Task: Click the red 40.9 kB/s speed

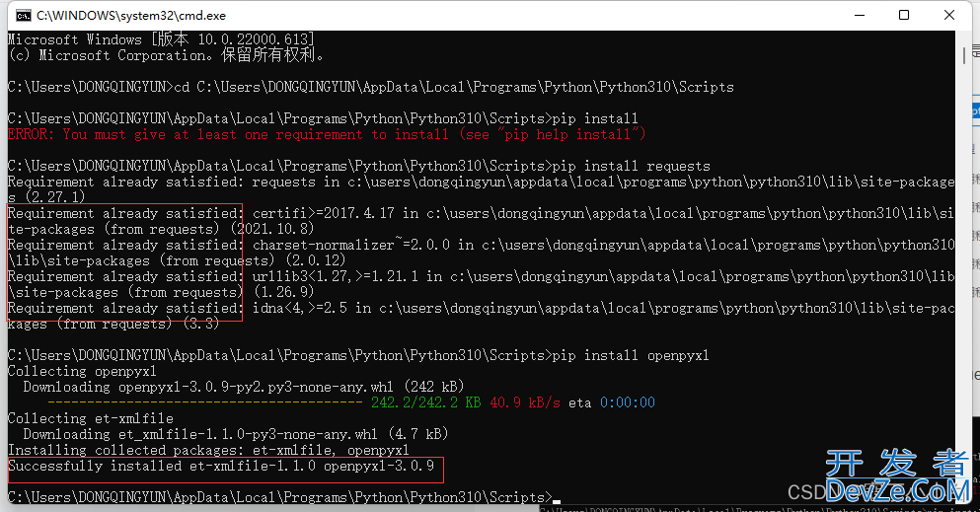Action: tap(525, 402)
